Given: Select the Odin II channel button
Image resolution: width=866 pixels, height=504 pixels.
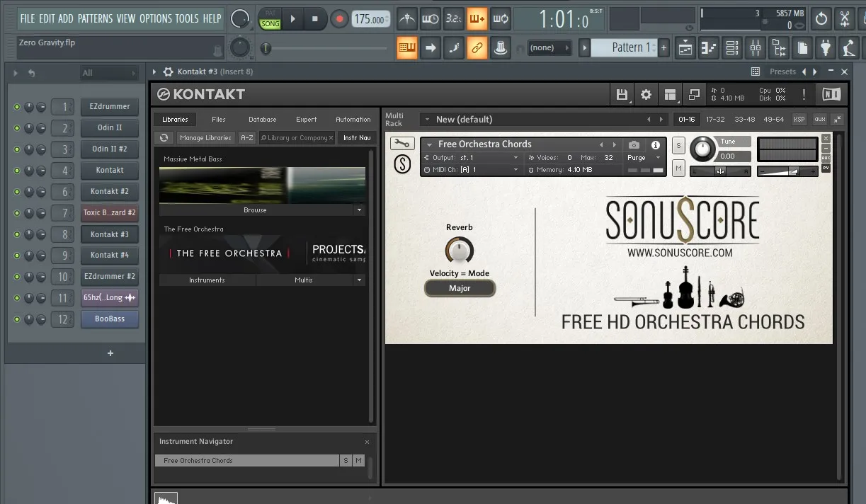Looking at the screenshot, I should click(109, 128).
